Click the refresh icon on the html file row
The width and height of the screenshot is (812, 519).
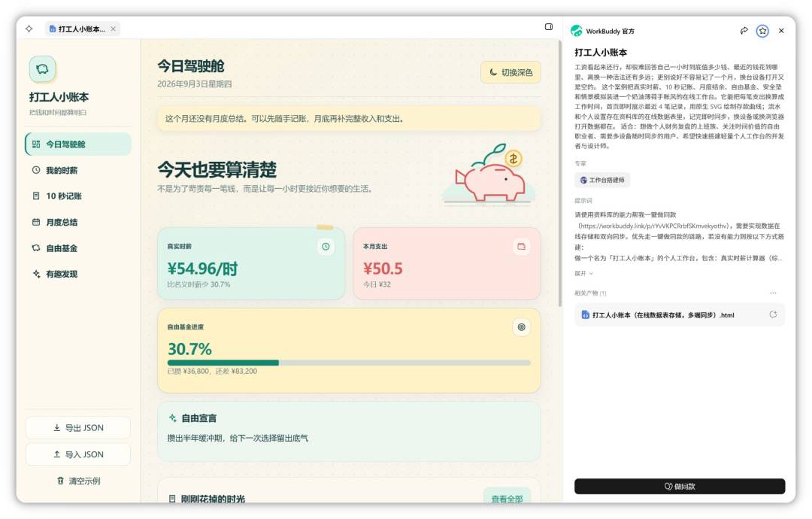pos(773,314)
